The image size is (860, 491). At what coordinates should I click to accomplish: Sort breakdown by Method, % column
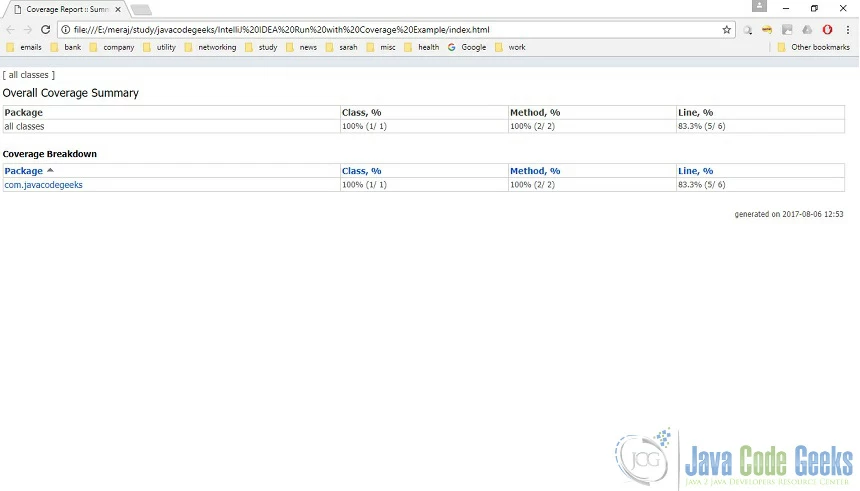tap(535, 171)
